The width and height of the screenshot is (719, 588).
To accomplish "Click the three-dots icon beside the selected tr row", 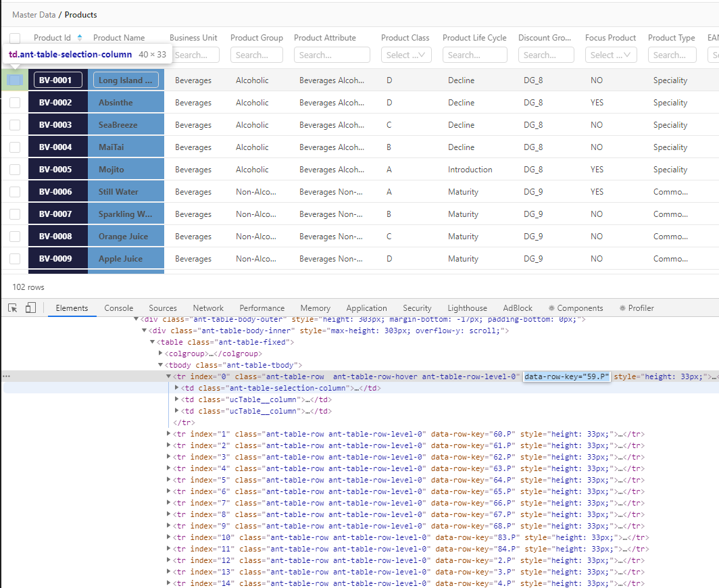I will (x=6, y=376).
